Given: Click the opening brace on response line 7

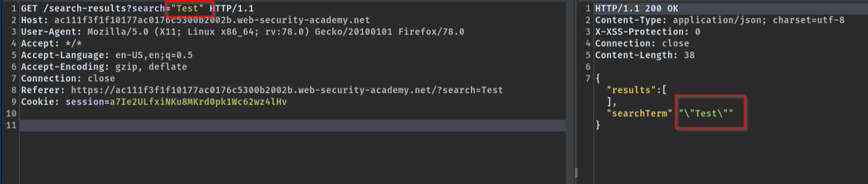Looking at the screenshot, I should (598, 79).
